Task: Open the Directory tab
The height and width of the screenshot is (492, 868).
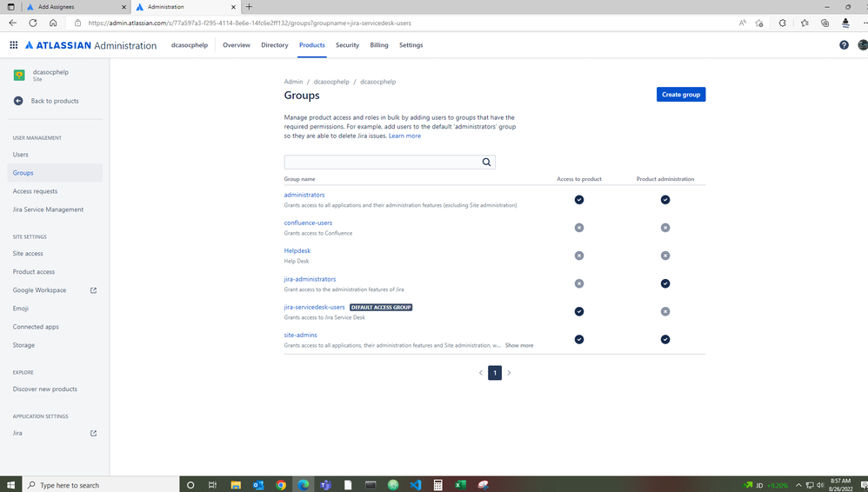Action: pos(275,45)
